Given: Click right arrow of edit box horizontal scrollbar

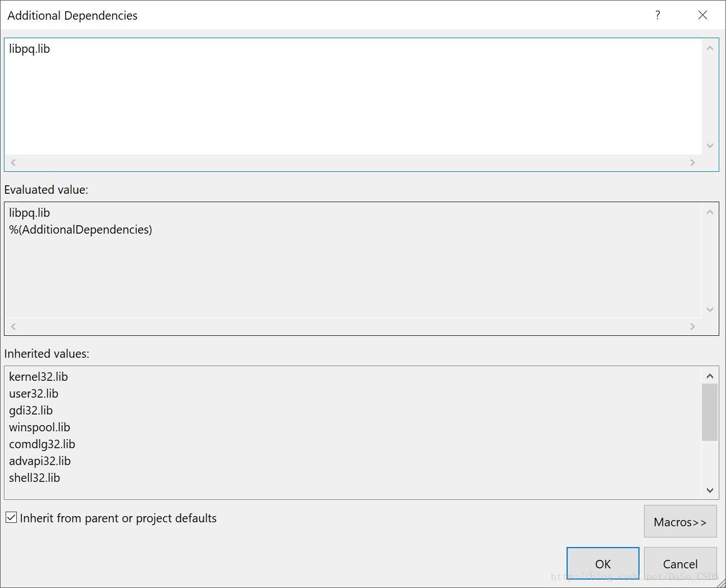Looking at the screenshot, I should (692, 162).
